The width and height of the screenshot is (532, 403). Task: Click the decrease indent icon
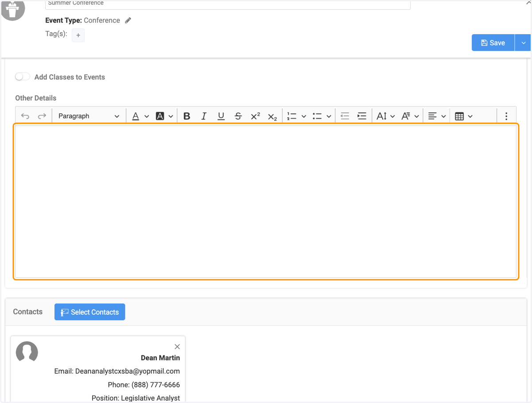pos(345,116)
